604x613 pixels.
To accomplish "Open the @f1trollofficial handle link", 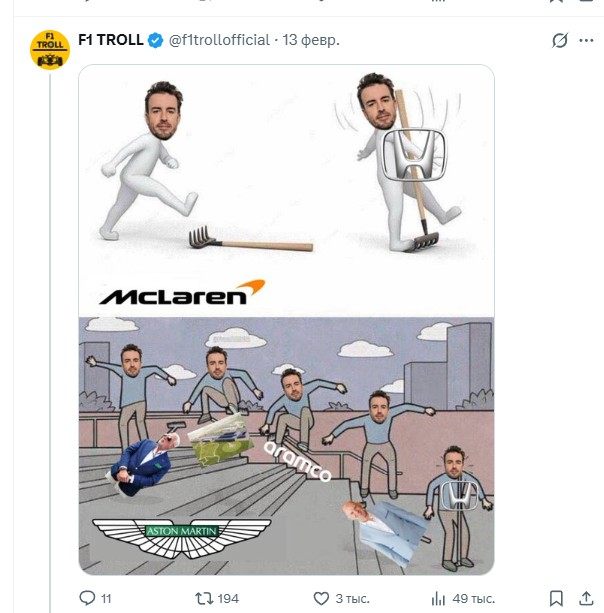I will coord(219,40).
